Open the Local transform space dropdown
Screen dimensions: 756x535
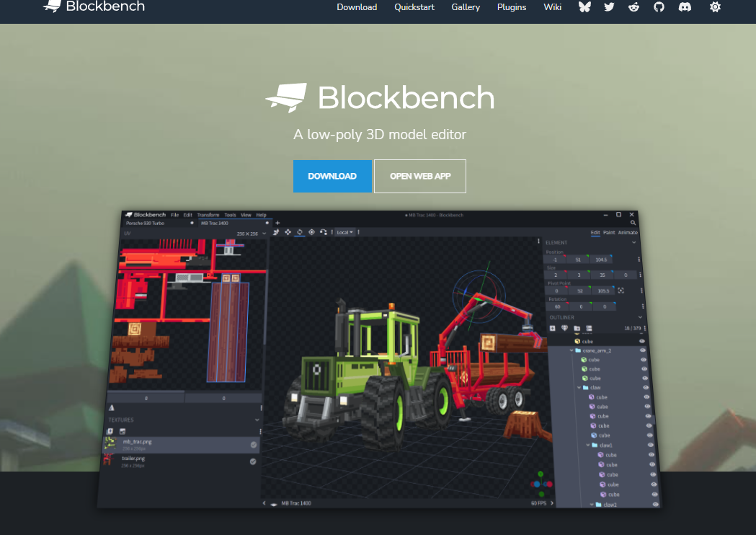pos(344,232)
